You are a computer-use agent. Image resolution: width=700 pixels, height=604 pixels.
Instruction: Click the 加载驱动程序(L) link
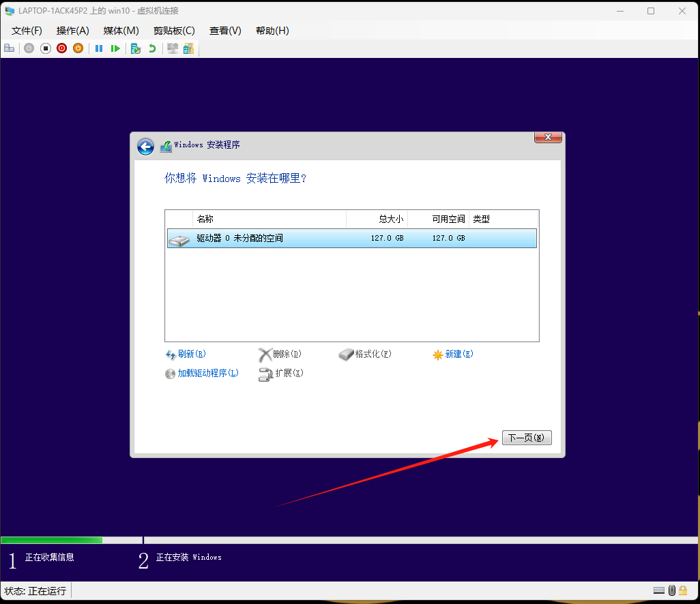[x=202, y=373]
